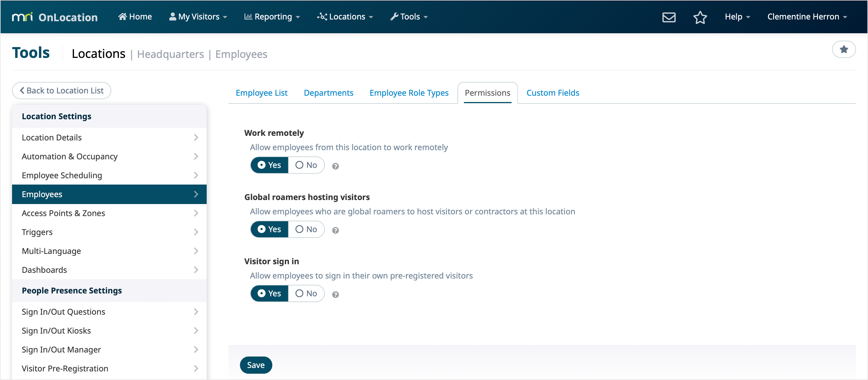Viewport: 868px width, 380px height.
Task: Select Yes for Work remotely
Action: [x=269, y=165]
